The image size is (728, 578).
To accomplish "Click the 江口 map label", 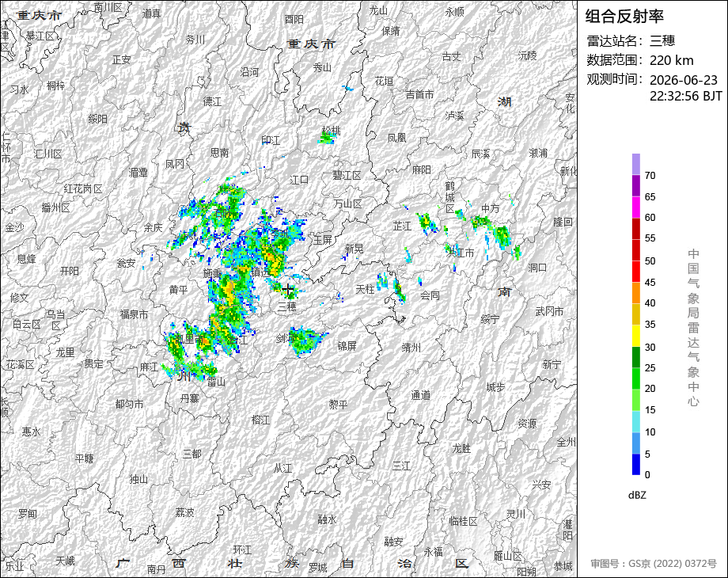I will coord(299,180).
